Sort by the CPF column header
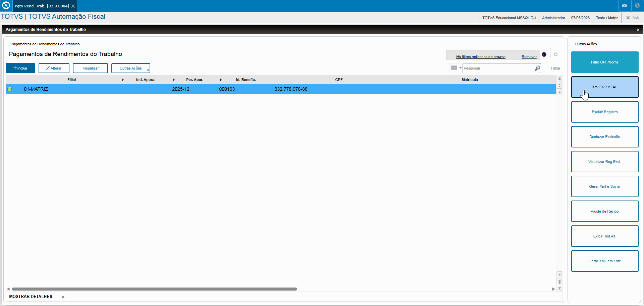The image size is (644, 306). pyautogui.click(x=339, y=80)
